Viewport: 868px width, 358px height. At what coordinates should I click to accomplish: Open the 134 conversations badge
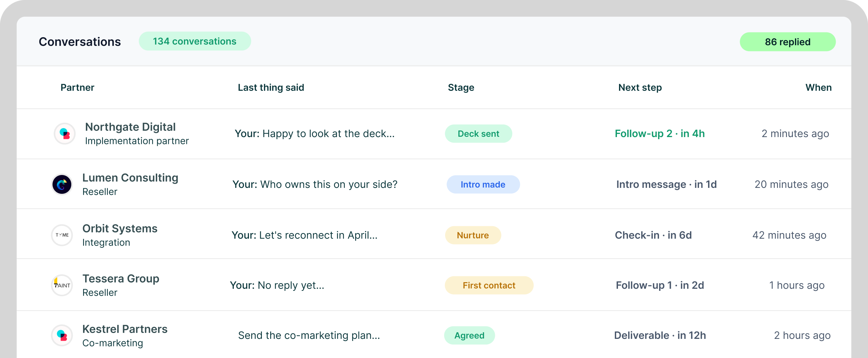coord(195,41)
